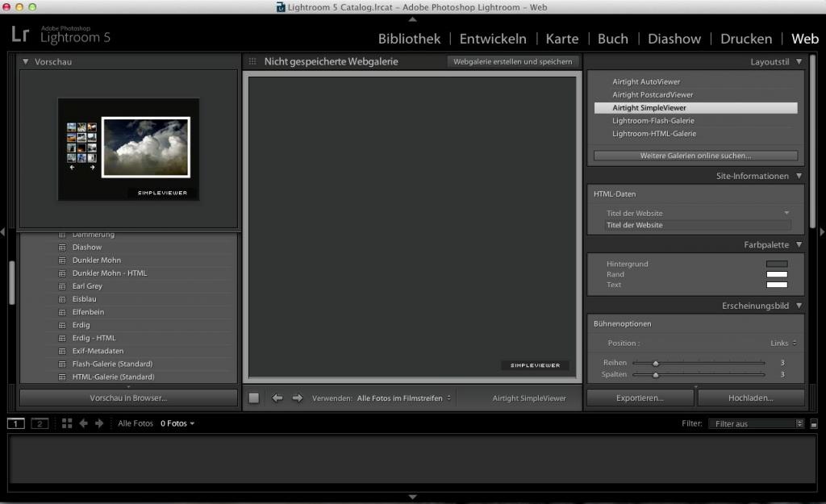Open the 0 Fotos source dropdown
This screenshot has height=504, width=826.
click(x=177, y=423)
